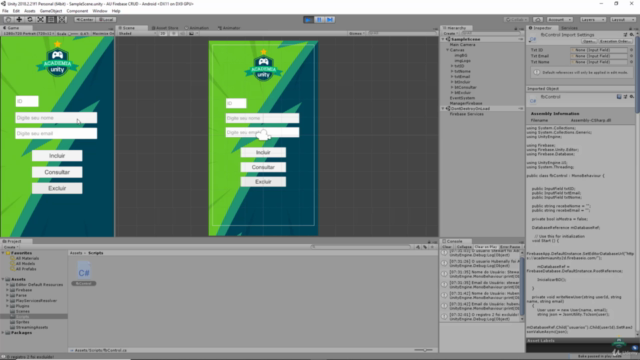Select the combined Transform tool
This screenshot has height=360, width=640.
click(x=62, y=20)
